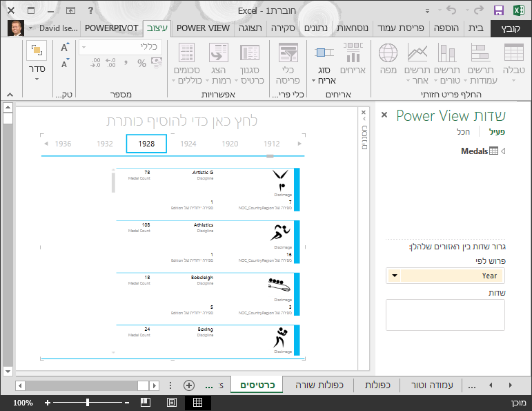
Task: Click Show Levels (הצג רמות) icon
Action: [218, 52]
